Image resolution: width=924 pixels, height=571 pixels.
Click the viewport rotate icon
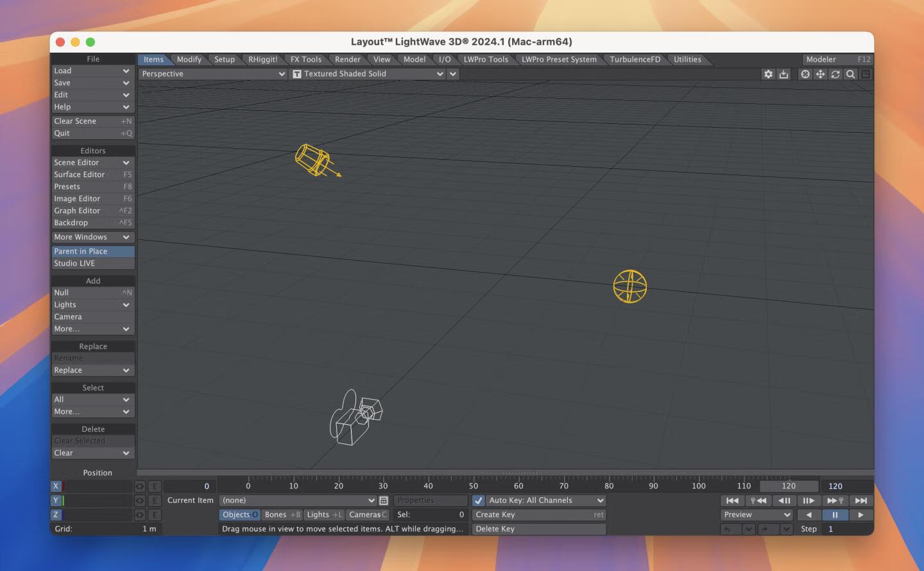coord(835,74)
